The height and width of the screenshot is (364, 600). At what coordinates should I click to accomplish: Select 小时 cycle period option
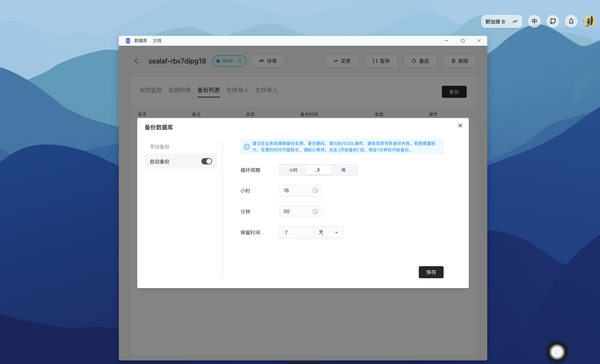pyautogui.click(x=293, y=170)
